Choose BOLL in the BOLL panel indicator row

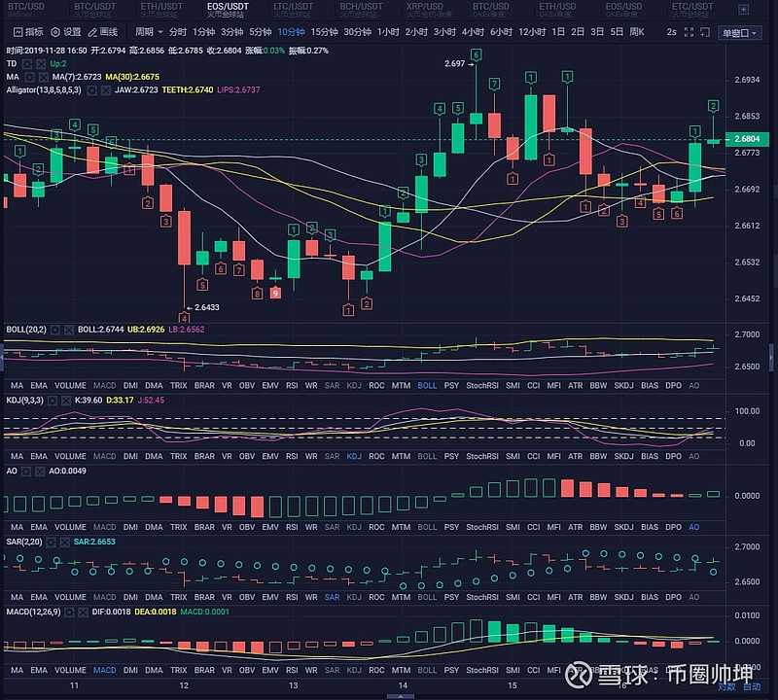click(x=427, y=386)
